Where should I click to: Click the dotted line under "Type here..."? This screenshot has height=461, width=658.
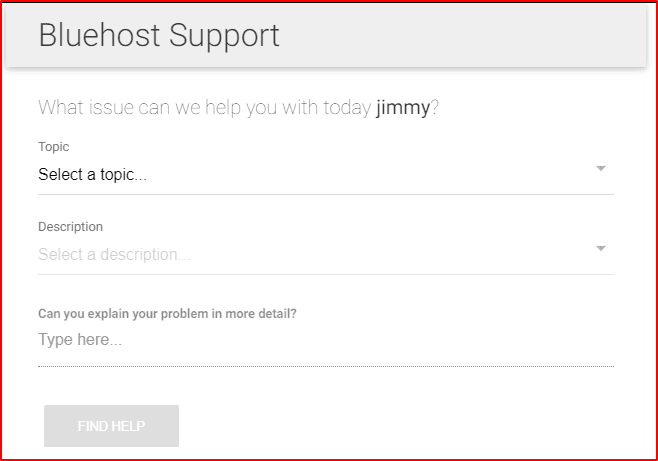(x=325, y=366)
